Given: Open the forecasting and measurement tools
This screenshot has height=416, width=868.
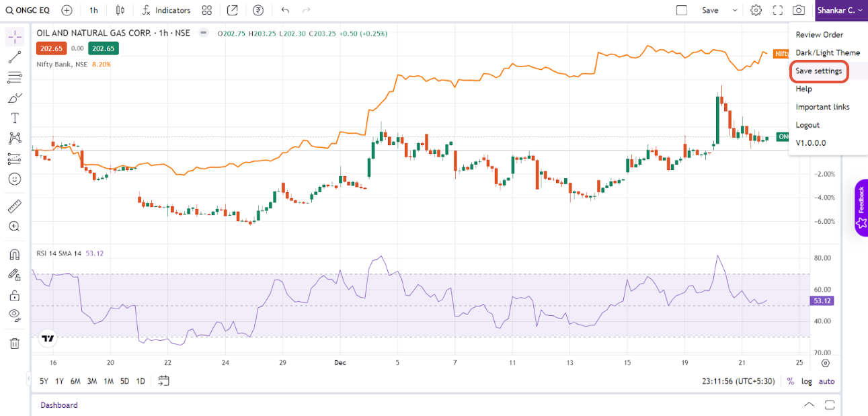Looking at the screenshot, I should pyautogui.click(x=14, y=159).
